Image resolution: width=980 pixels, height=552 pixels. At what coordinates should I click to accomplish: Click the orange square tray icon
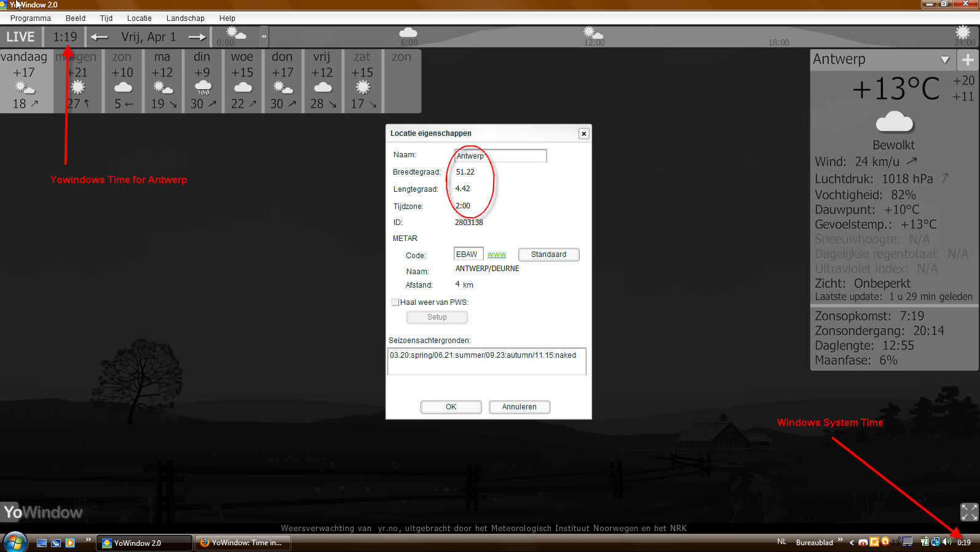[874, 542]
